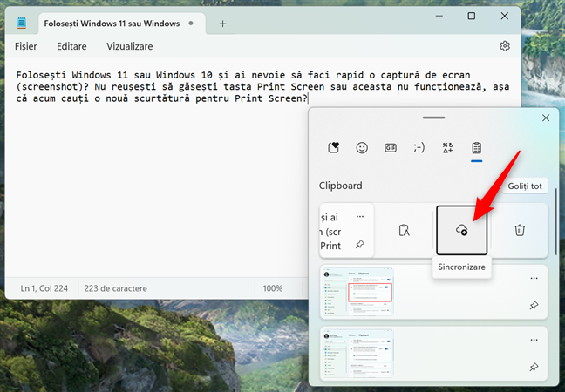This screenshot has width=565, height=392.
Task: Click 223 de caractere in status bar
Action: 116,288
